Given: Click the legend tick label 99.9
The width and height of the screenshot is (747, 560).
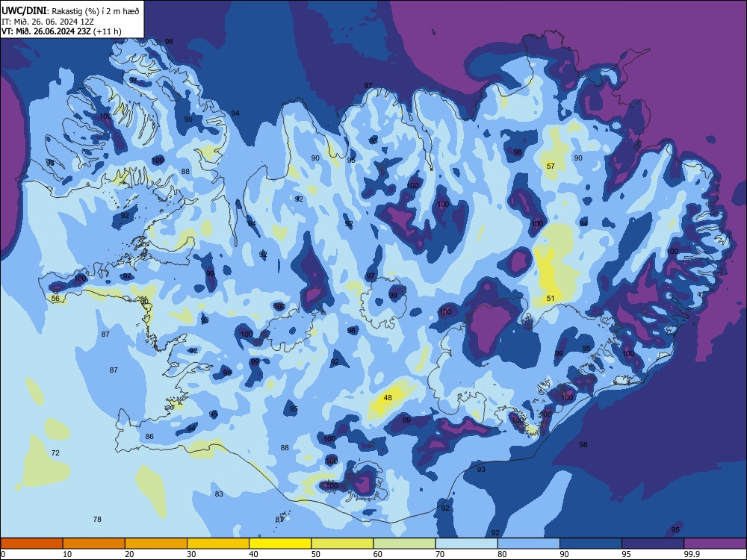Looking at the screenshot, I should 691,554.
